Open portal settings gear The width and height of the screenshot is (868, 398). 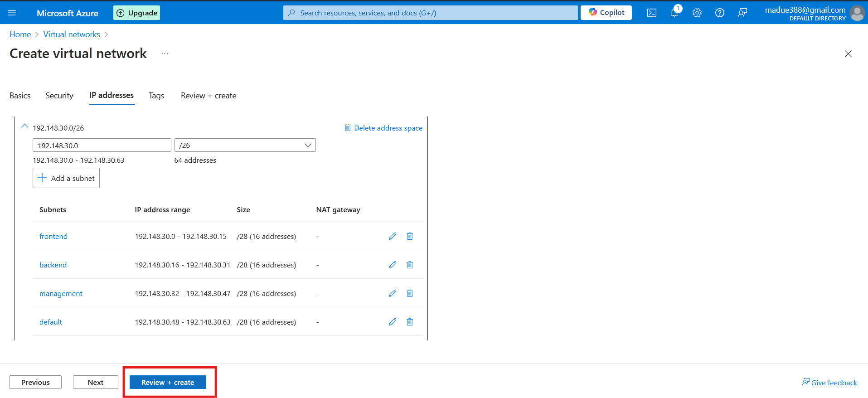click(697, 13)
